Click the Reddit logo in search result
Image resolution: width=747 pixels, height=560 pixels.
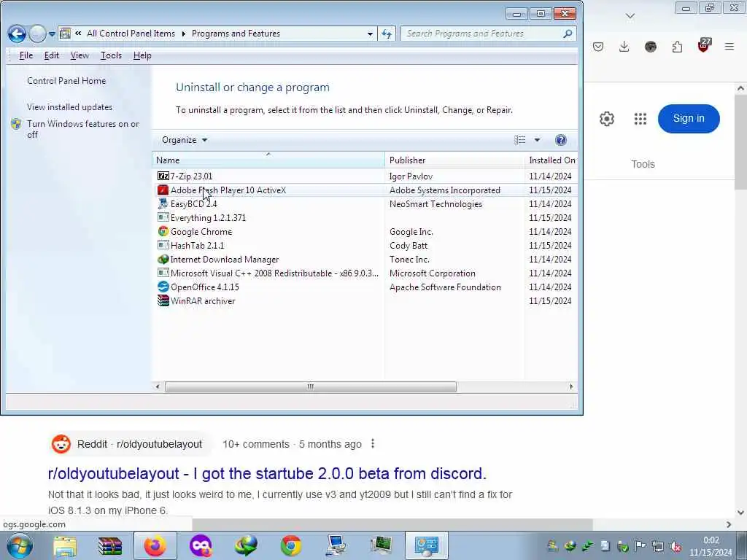click(61, 444)
